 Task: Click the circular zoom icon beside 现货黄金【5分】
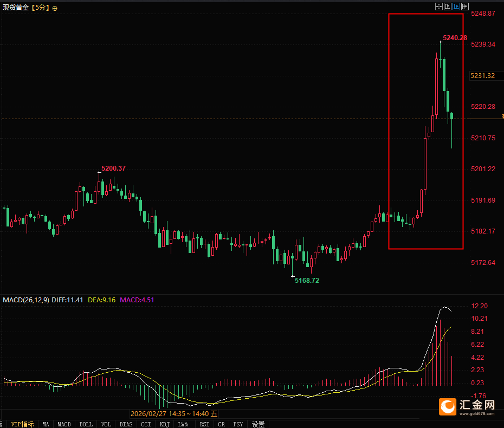coord(55,8)
